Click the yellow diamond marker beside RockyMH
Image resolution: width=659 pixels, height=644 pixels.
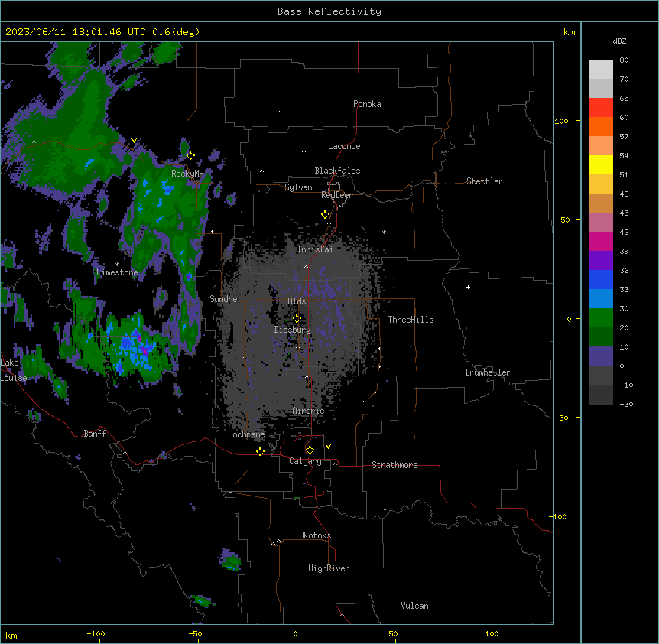click(x=190, y=156)
